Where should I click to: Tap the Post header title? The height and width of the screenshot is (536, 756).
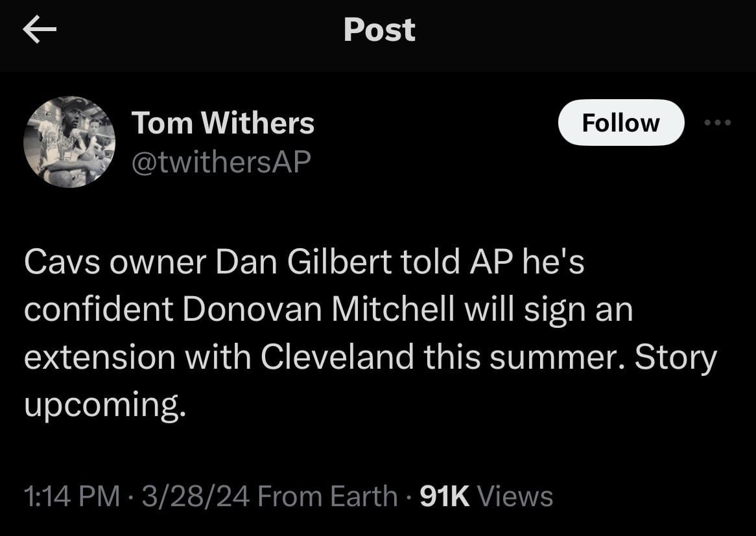point(379,30)
